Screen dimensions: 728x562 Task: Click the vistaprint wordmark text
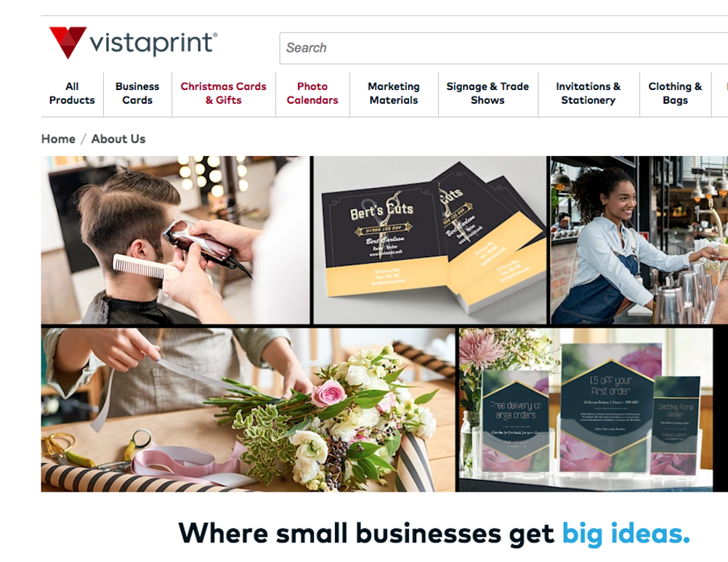153,44
